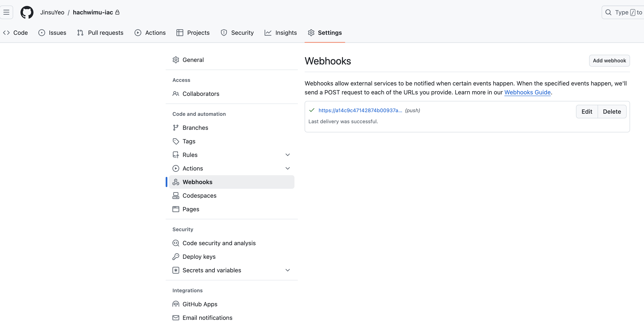This screenshot has height=333, width=644.
Task: Expand the sidebar Actions section chevron
Action: click(287, 168)
